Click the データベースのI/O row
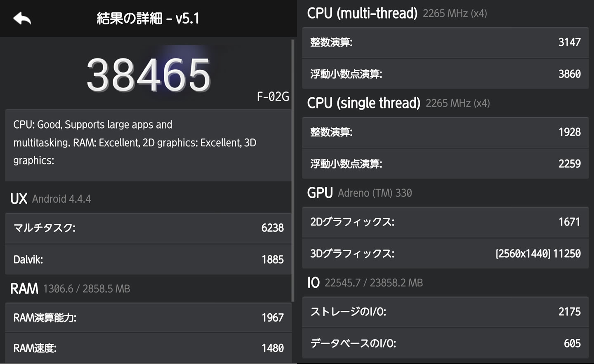Image resolution: width=594 pixels, height=364 pixels. tap(445, 343)
